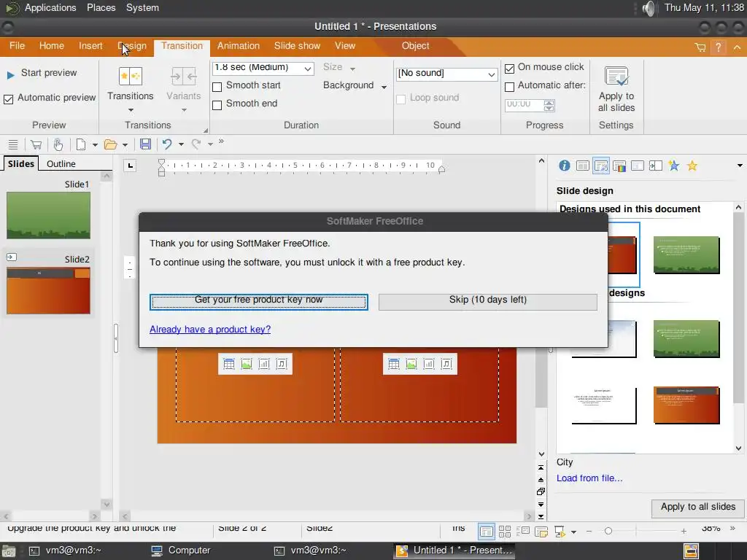747x560 pixels.
Task: Open the Computer taskbar item
Action: 181,551
